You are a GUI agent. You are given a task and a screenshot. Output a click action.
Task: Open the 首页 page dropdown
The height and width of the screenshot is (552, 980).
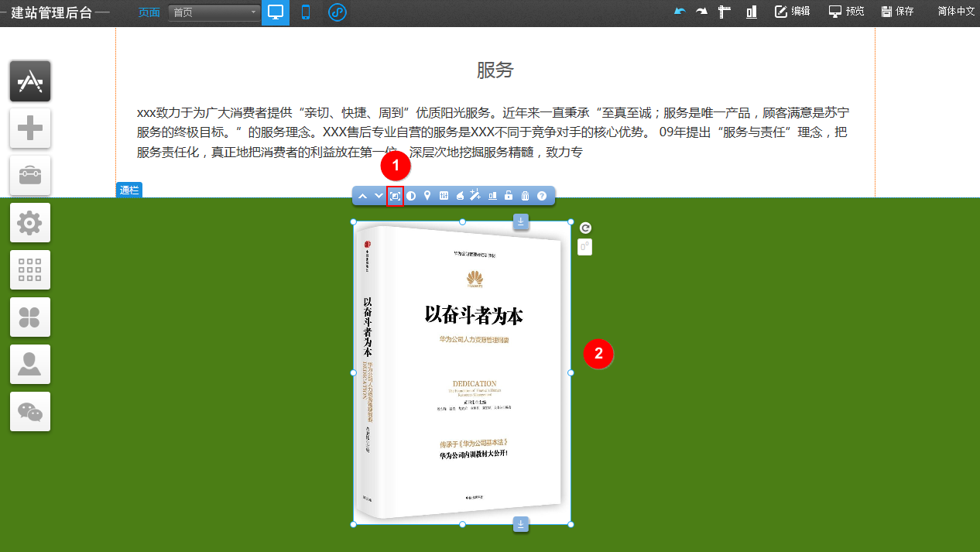click(214, 12)
